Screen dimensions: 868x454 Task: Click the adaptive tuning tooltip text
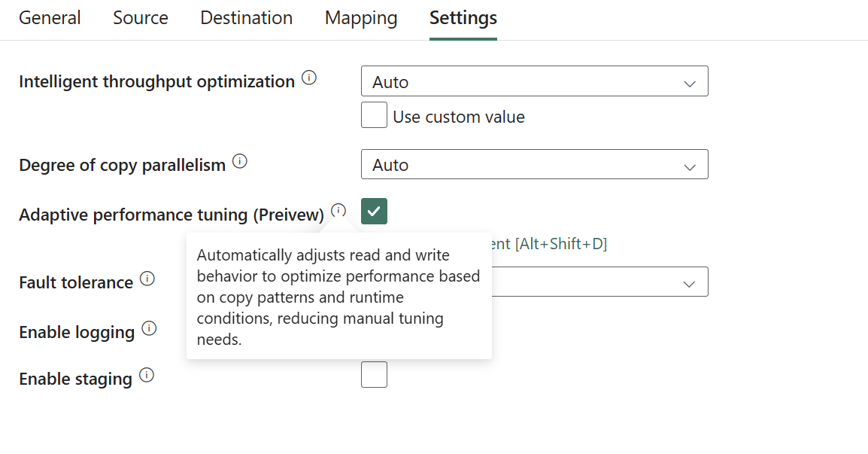pos(338,297)
